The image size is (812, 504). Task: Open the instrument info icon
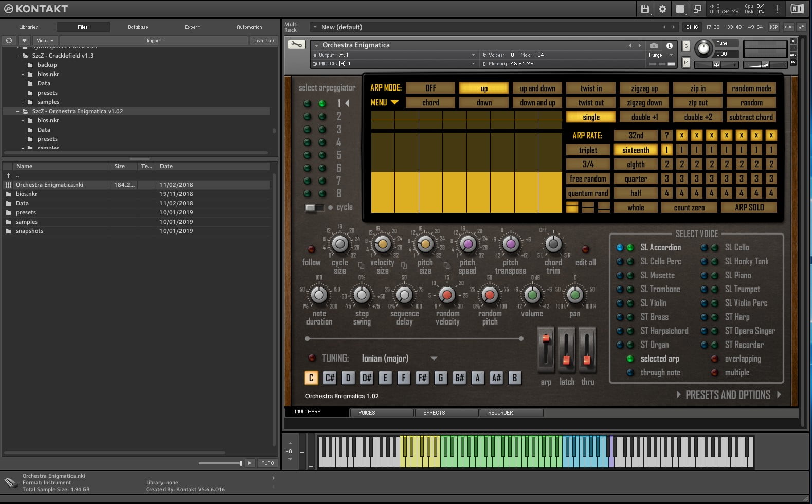coord(670,45)
